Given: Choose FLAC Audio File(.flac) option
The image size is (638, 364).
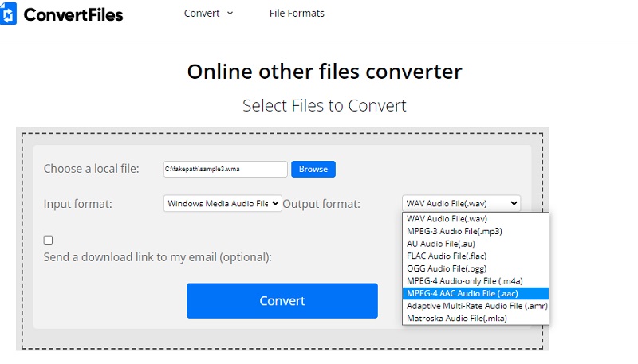Looking at the screenshot, I should pyautogui.click(x=475, y=256).
